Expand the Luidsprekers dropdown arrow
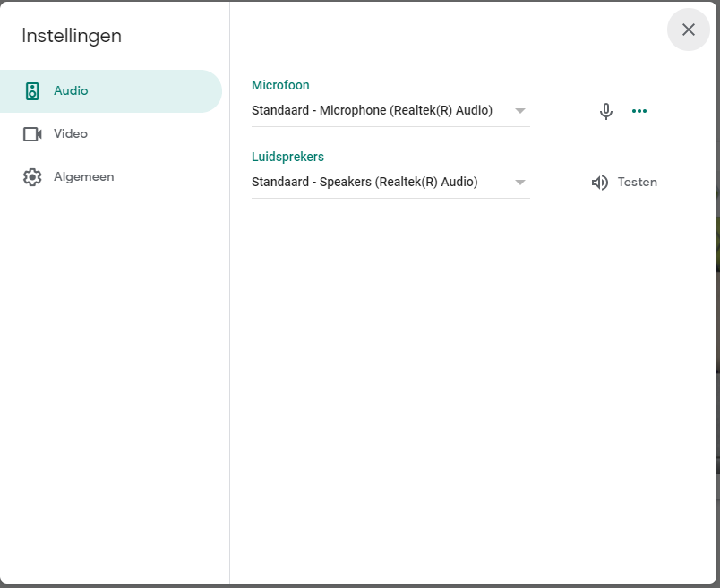Screen dimensions: 720x588 (519, 183)
